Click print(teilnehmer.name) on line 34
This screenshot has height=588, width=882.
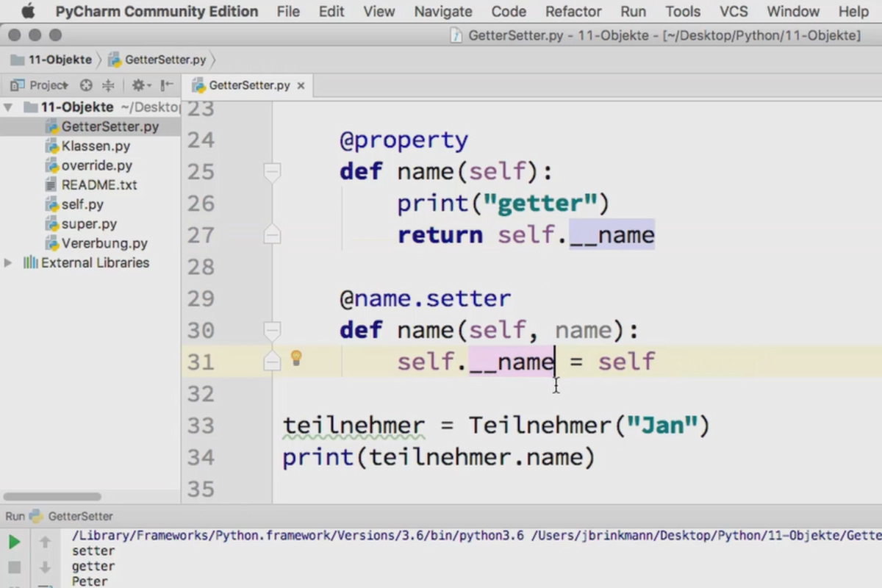(439, 457)
